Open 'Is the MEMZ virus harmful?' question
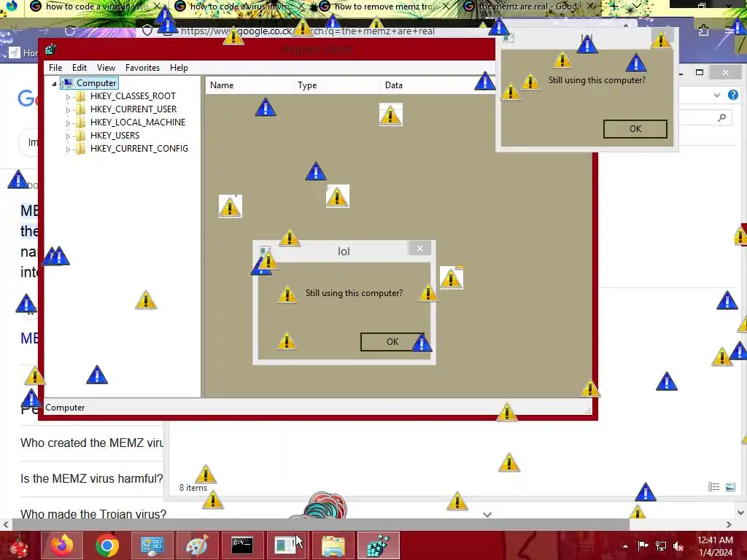Image resolution: width=747 pixels, height=560 pixels. (x=91, y=478)
